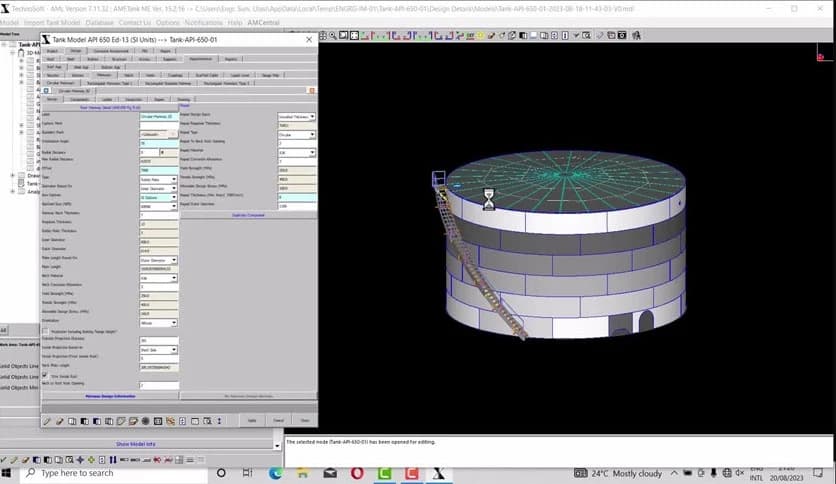Click the eraser icon in dialog toolbar
The height and width of the screenshot is (484, 836).
pyautogui.click(x=59, y=421)
